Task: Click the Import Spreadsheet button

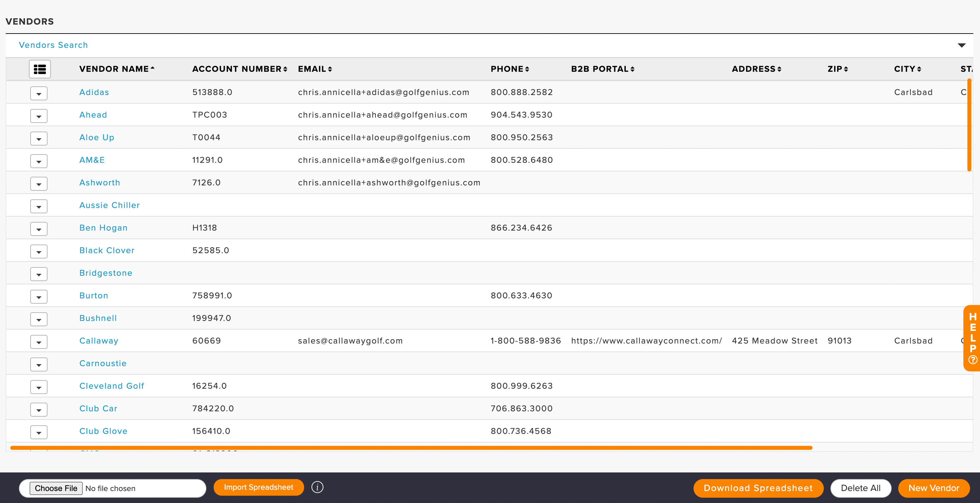Action: tap(259, 487)
